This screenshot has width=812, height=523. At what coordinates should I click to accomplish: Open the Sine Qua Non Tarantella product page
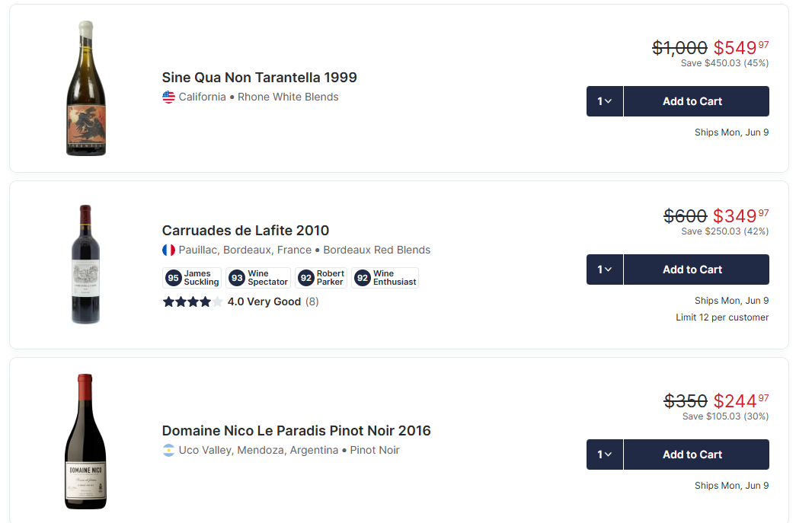tap(258, 78)
